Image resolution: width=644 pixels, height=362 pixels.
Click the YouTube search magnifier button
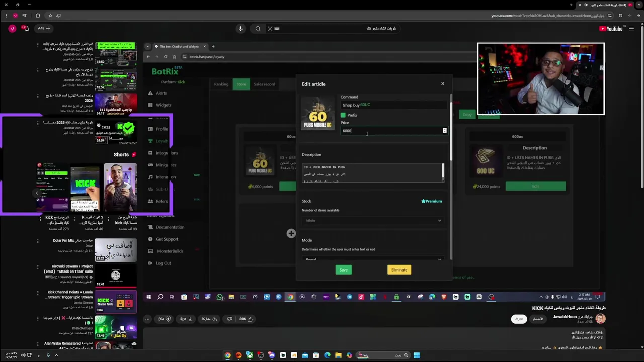click(258, 29)
